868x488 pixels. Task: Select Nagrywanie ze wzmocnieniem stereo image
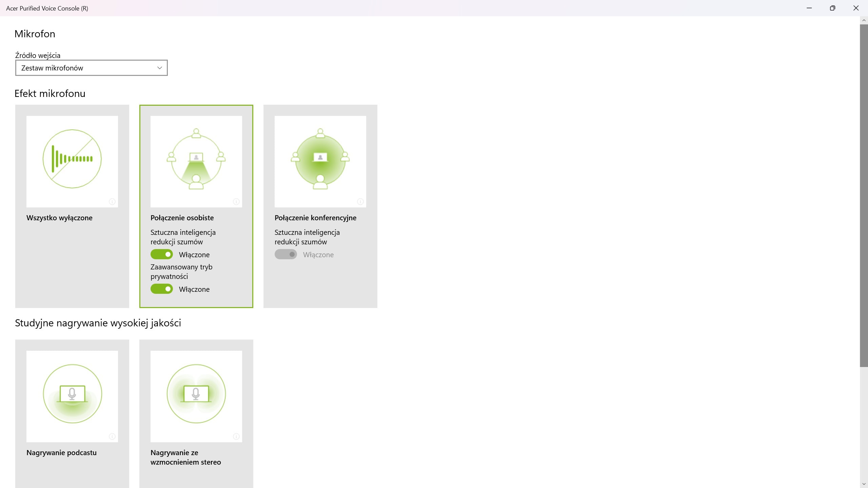click(x=196, y=396)
